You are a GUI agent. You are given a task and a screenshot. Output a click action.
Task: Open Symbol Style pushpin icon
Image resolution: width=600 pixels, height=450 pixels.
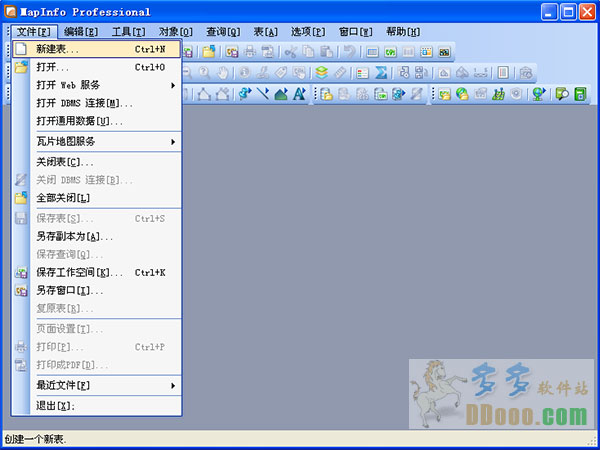245,94
